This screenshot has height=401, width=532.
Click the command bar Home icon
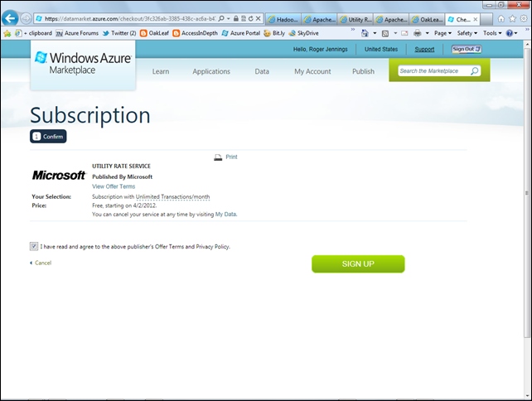click(x=365, y=33)
